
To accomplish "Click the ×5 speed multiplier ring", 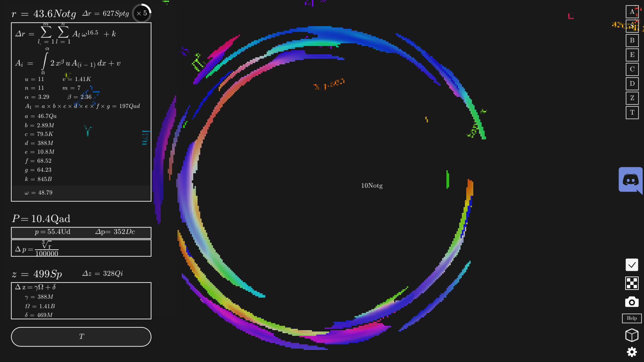I will click(x=141, y=13).
